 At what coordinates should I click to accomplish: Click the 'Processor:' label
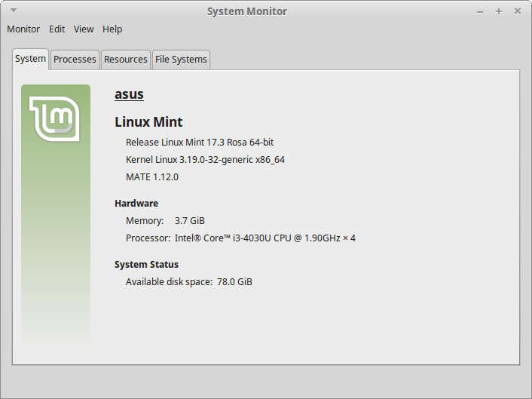(x=148, y=238)
